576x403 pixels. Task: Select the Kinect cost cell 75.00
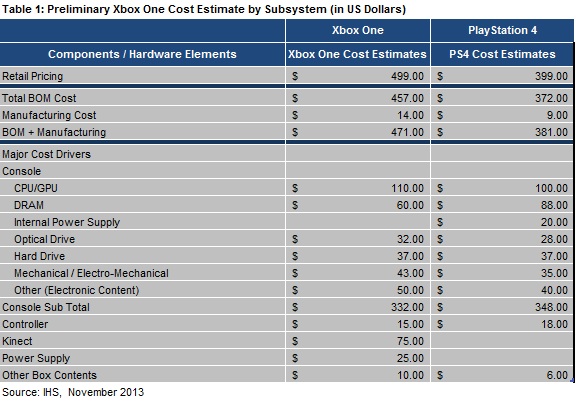410,341
